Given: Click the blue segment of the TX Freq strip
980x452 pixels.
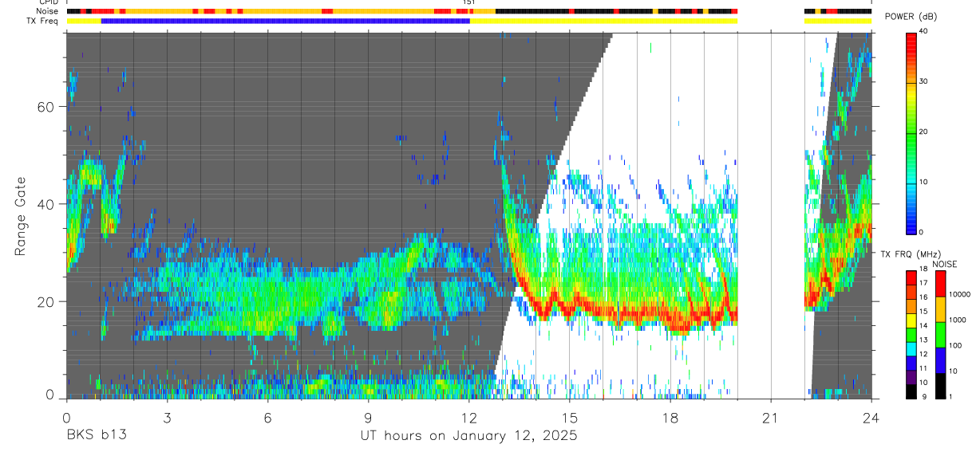Looking at the screenshot, I should [285, 21].
